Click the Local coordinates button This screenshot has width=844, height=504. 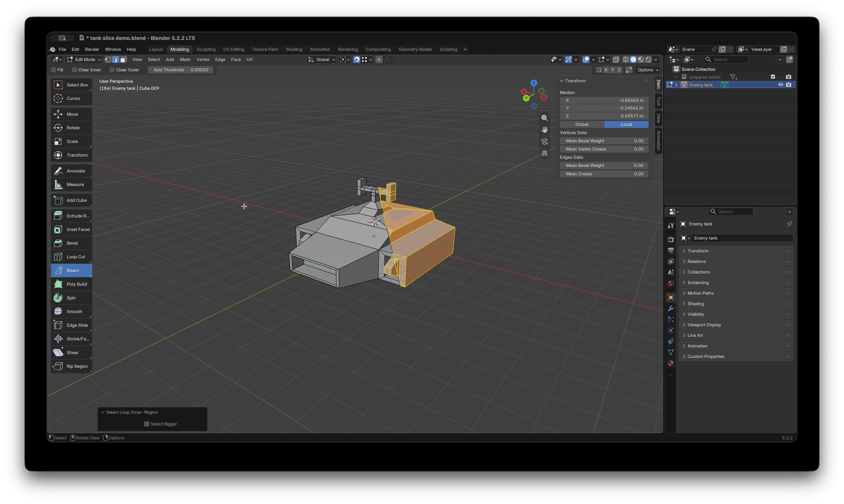point(626,124)
